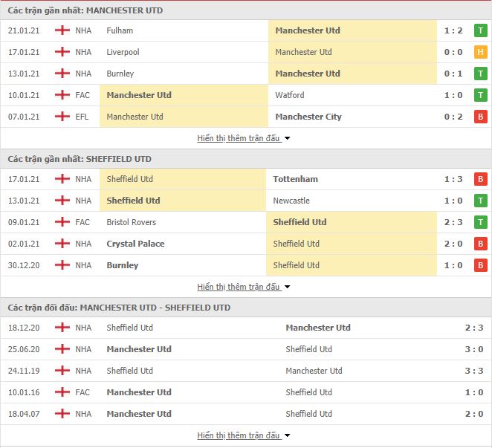The height and width of the screenshot is (448, 492).
Task: Click the 2 : 3 score from 18.12.20
Action: point(474,328)
